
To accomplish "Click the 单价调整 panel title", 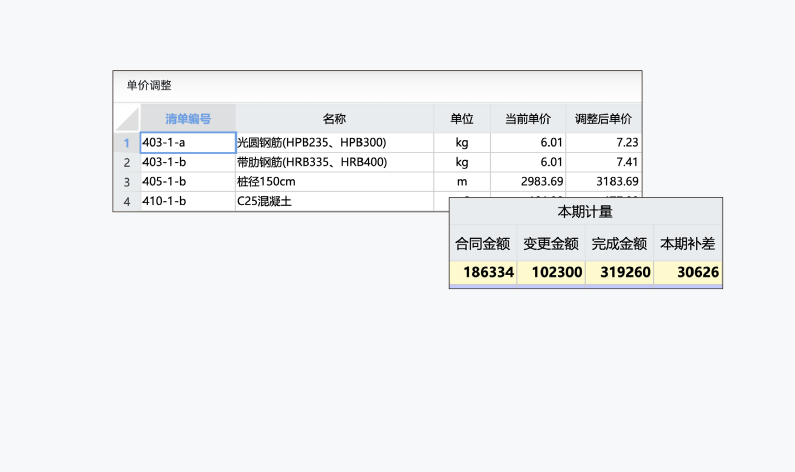I will tap(149, 86).
